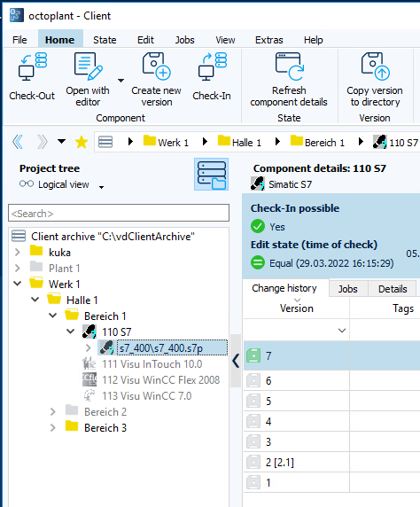Open the State ribbon tab

click(105, 40)
